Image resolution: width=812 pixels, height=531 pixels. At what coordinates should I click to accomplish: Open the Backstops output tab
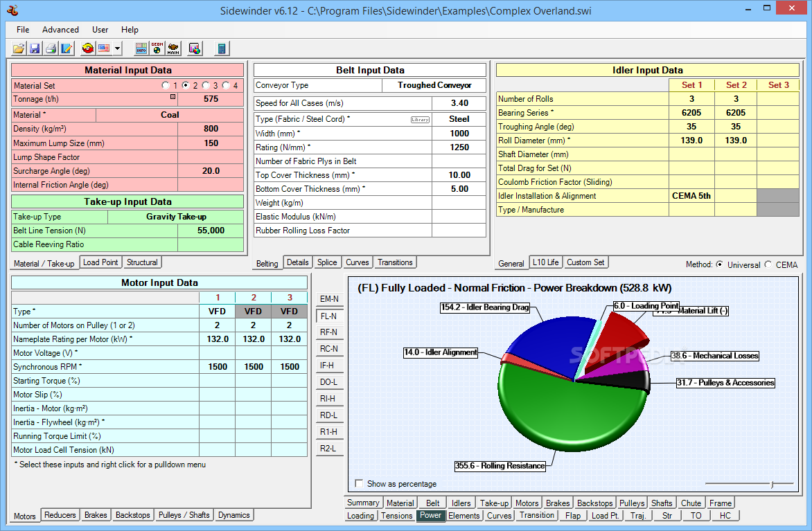pyautogui.click(x=594, y=503)
